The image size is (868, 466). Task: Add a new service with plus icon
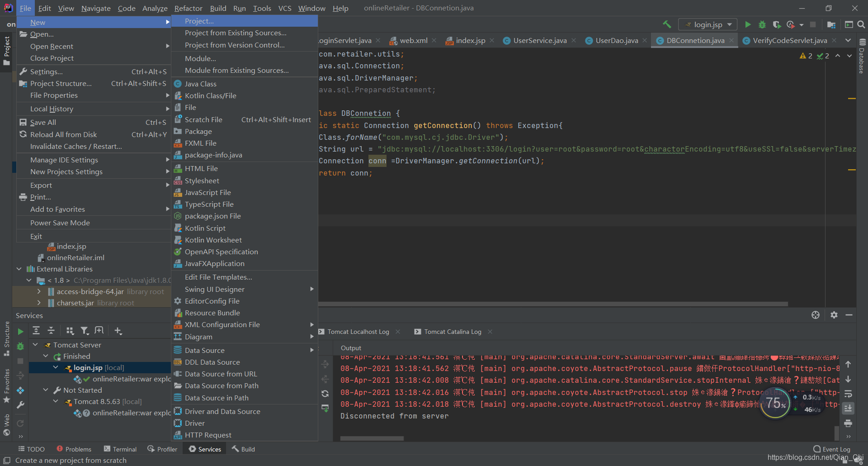click(x=118, y=331)
